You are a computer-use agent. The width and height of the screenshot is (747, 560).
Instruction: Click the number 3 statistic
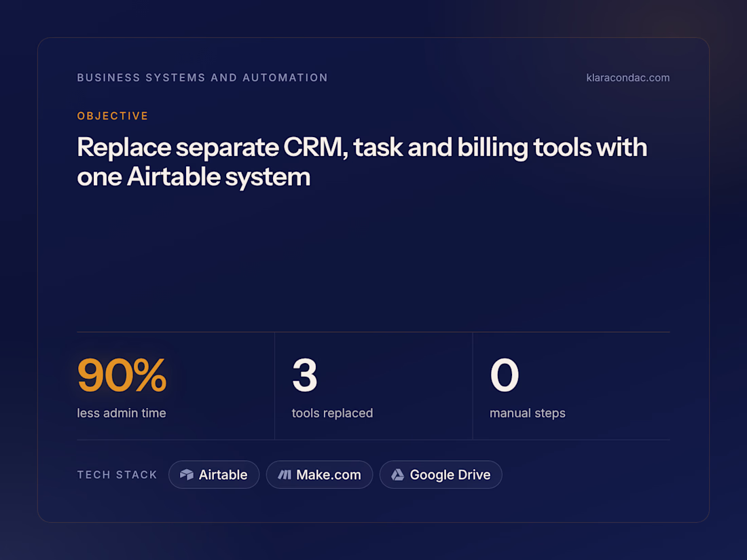305,375
